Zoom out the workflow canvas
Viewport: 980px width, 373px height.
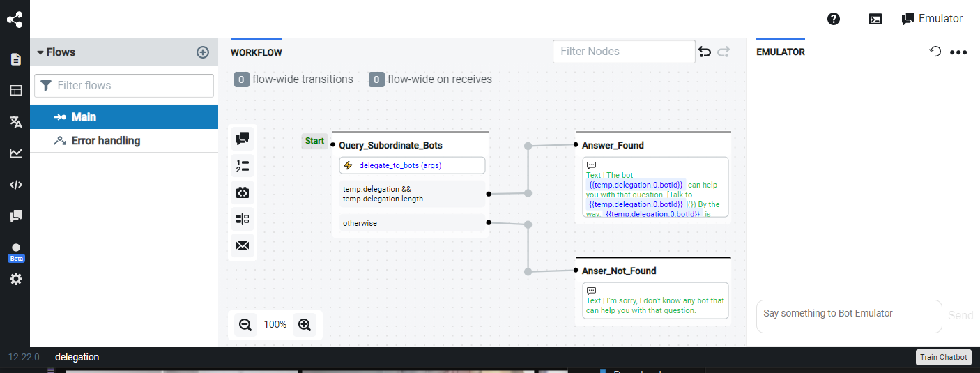[245, 324]
